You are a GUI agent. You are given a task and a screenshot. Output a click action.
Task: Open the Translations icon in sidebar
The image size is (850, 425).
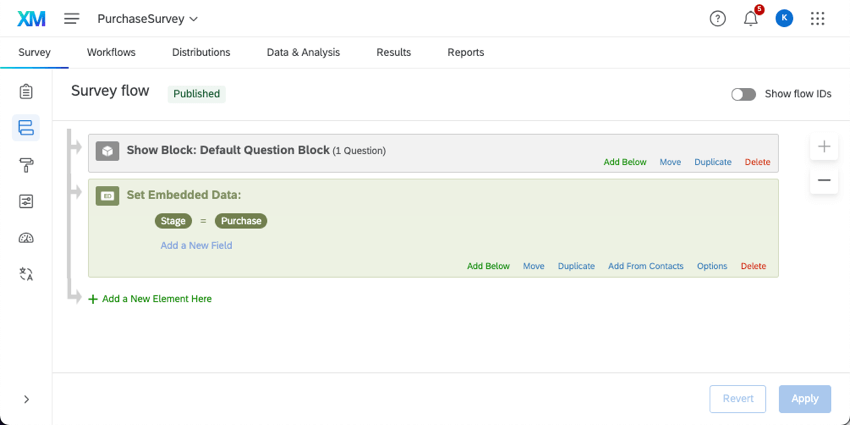pos(26,273)
